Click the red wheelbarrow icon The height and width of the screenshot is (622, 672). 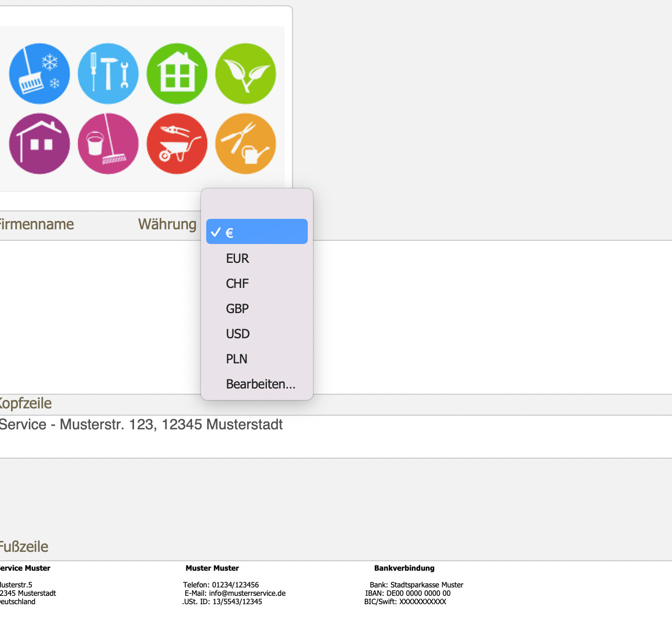[x=177, y=144]
